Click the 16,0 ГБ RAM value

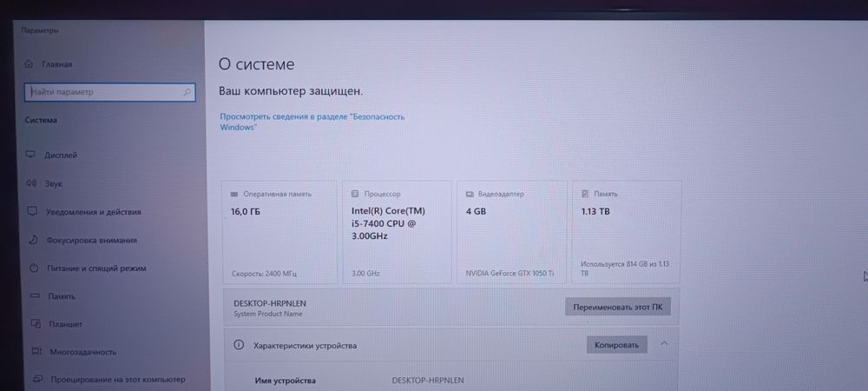pos(246,211)
